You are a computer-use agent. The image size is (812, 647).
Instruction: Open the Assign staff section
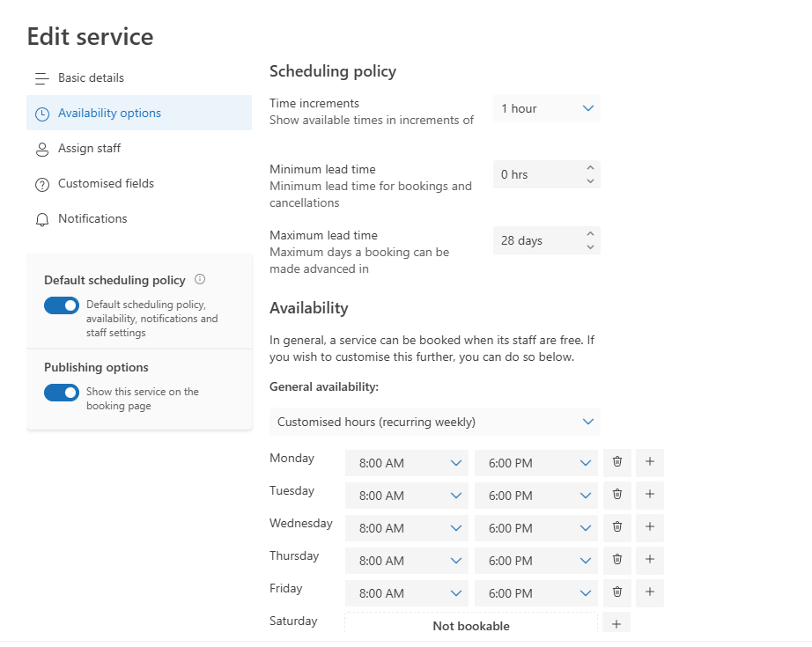click(x=139, y=148)
